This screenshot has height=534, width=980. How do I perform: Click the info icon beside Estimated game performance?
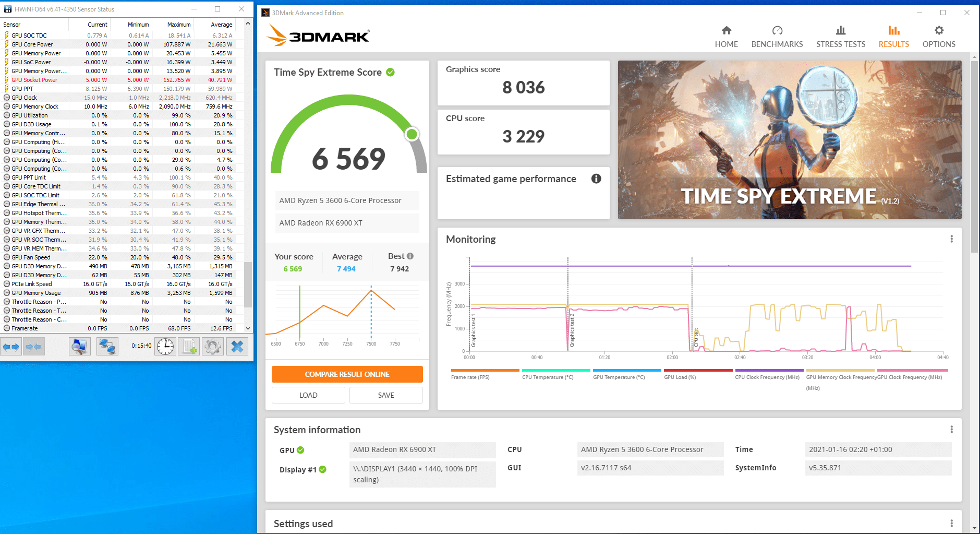(x=596, y=179)
